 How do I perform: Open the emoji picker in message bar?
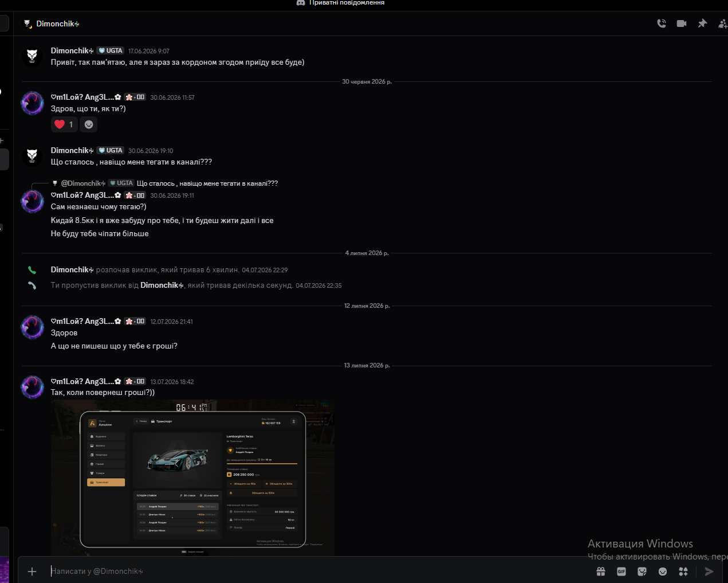tap(663, 571)
